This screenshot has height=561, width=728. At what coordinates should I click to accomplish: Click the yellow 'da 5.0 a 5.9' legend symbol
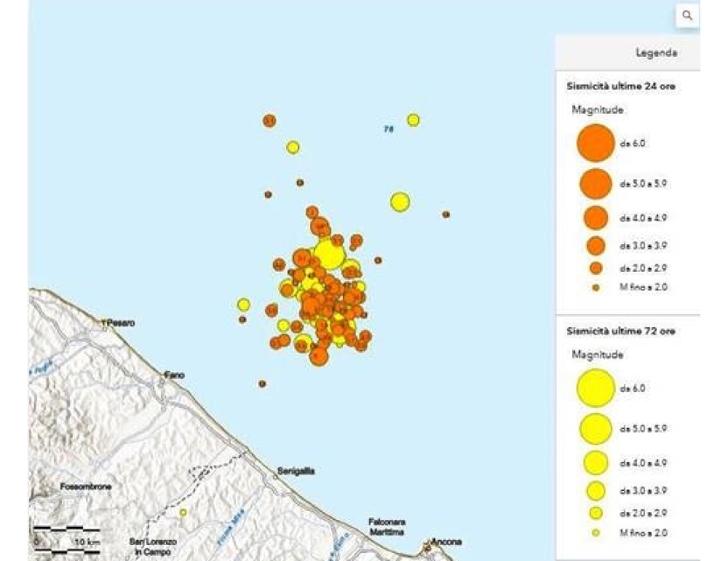pos(596,428)
